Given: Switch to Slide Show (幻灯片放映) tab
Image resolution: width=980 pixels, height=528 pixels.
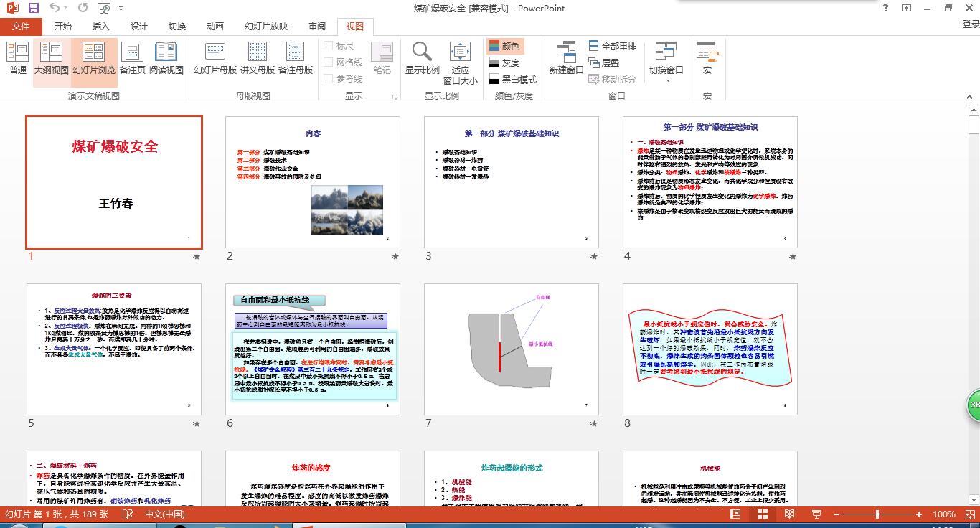Looking at the screenshot, I should click(x=266, y=27).
